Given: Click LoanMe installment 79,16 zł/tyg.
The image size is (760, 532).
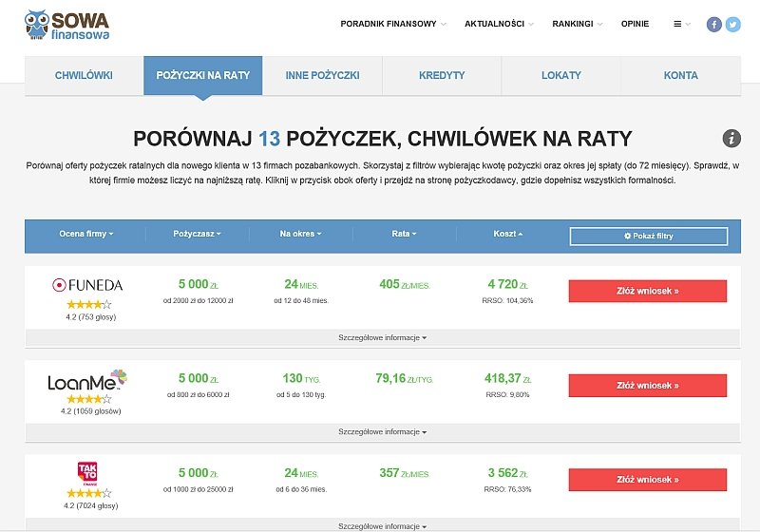Looking at the screenshot, I should click(x=405, y=378).
